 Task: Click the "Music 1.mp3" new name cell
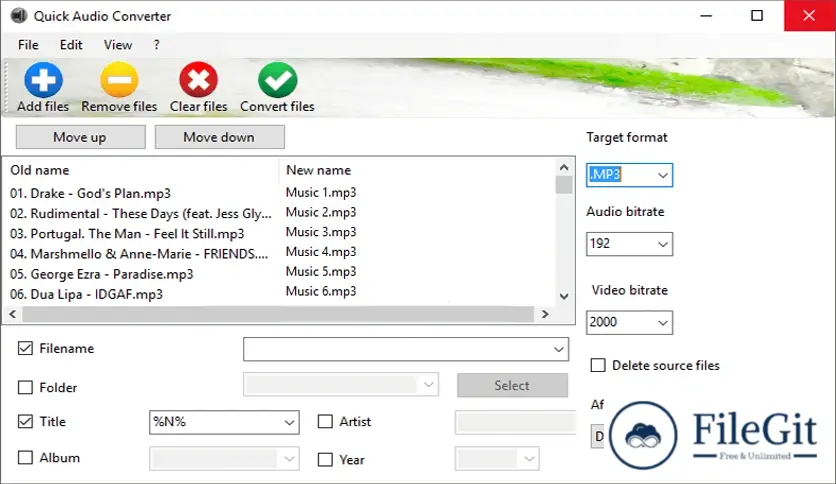coord(321,192)
